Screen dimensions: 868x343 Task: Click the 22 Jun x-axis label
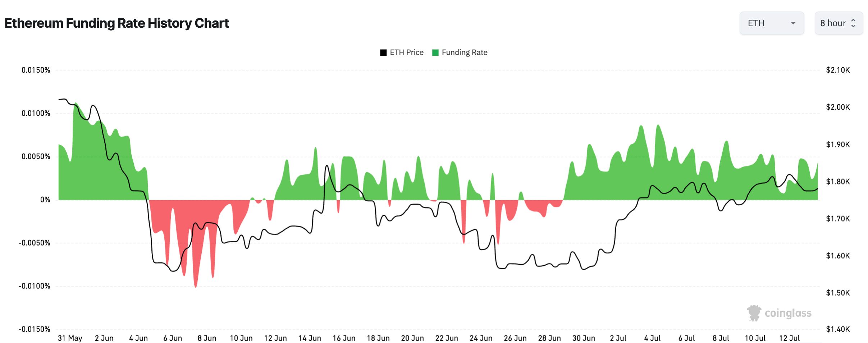pos(447,338)
